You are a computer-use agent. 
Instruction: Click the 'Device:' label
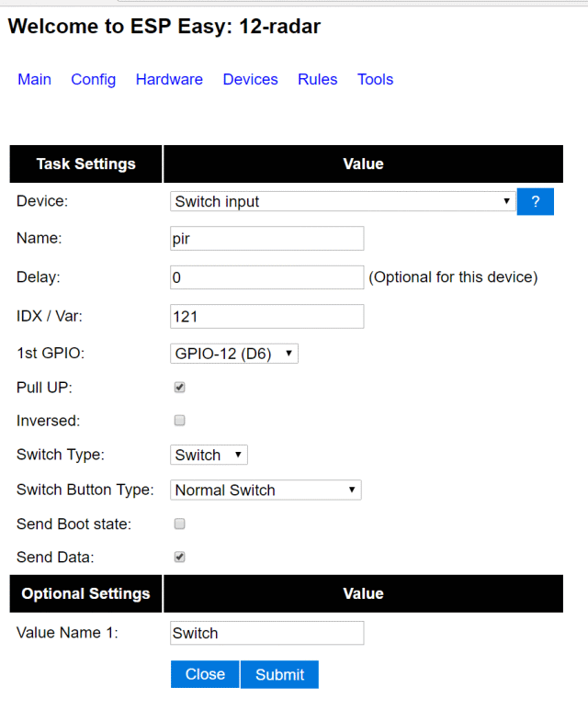(42, 200)
